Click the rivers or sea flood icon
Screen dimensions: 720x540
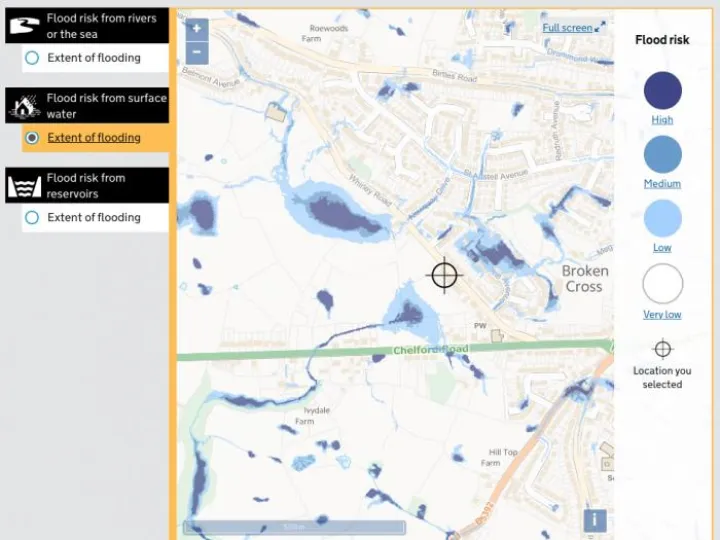(25, 26)
